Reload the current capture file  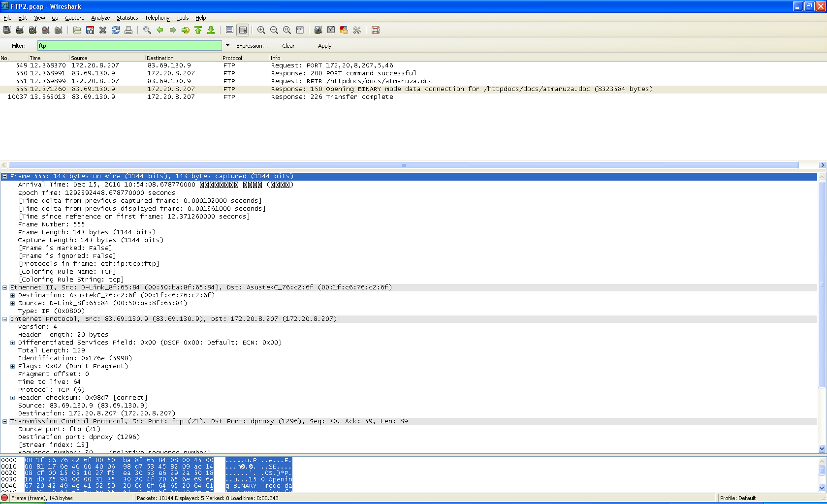tap(116, 30)
